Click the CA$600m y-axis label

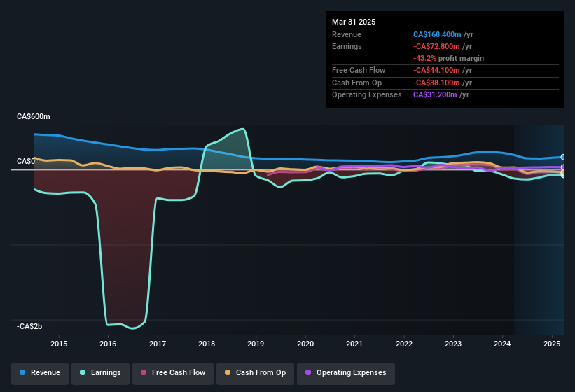34,116
